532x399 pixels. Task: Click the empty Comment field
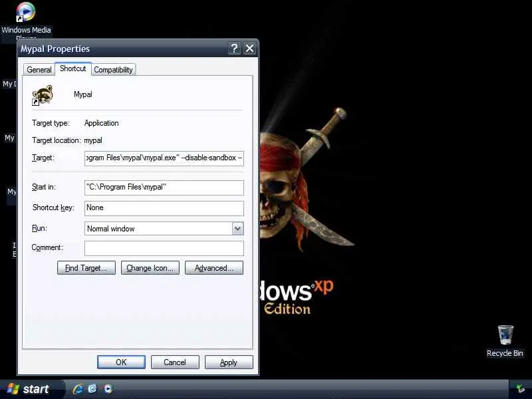[x=164, y=248]
